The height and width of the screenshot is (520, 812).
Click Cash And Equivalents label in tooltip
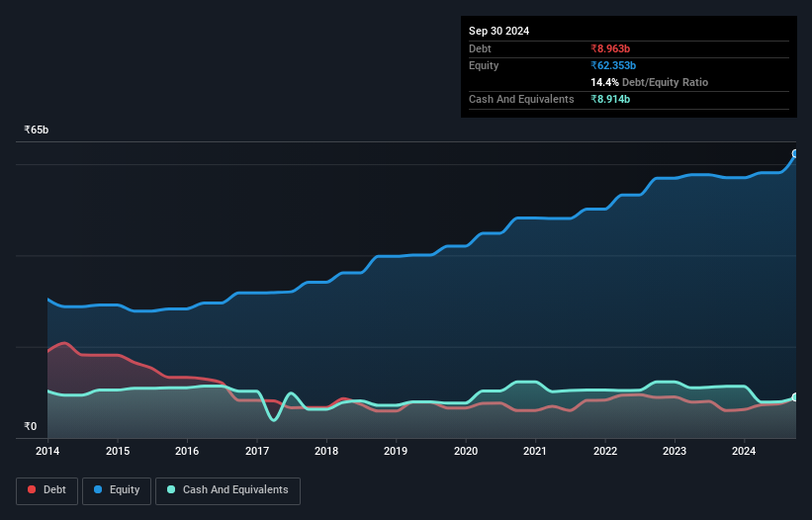tap(521, 99)
